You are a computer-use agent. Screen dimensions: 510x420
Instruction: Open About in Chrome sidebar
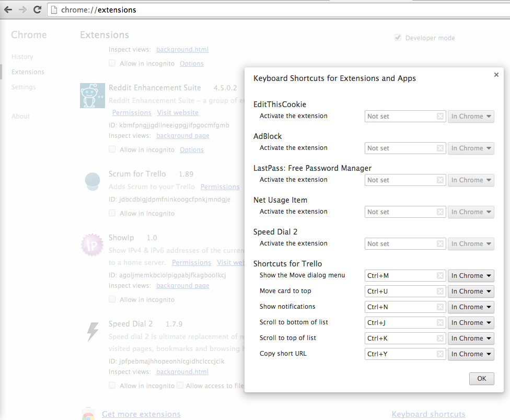(20, 116)
